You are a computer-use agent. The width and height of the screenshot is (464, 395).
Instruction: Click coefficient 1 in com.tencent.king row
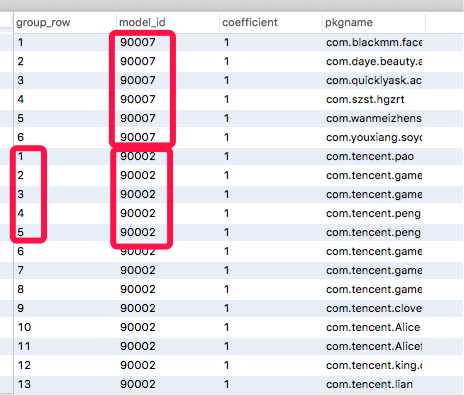227,365
